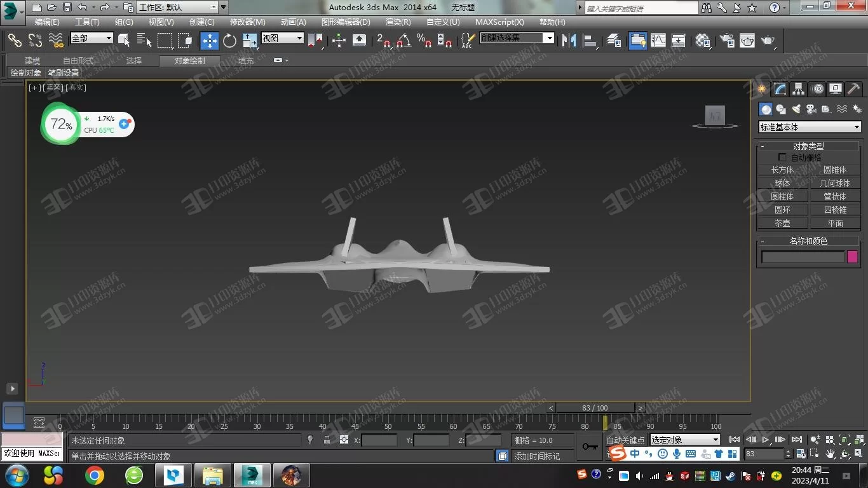Screen dimensions: 868x488
Task: Collapse the 名称和颜色 rollout
Action: point(808,241)
